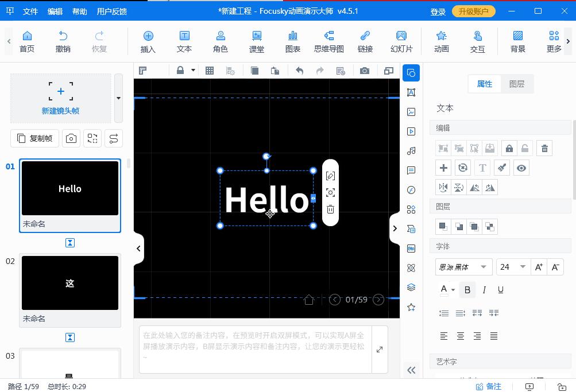Viewport: 576px width, 392px height.
Task: Delete selected text with floating trash icon
Action: click(x=330, y=209)
